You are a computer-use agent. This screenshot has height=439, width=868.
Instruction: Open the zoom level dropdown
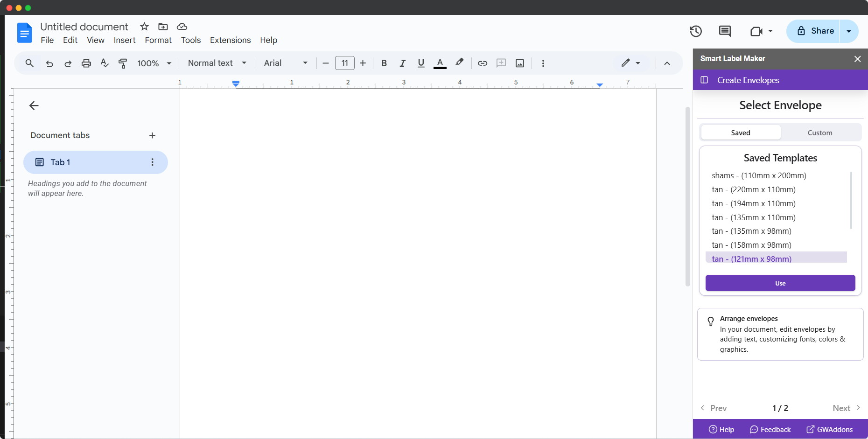tap(154, 63)
